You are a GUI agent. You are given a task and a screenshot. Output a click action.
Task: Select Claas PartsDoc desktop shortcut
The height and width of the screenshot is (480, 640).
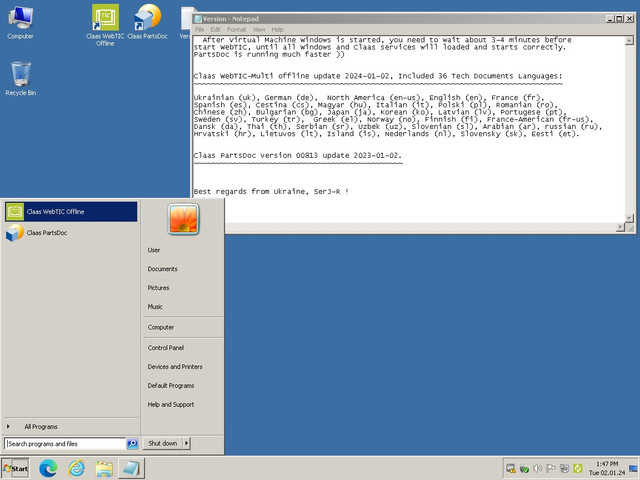tap(147, 22)
